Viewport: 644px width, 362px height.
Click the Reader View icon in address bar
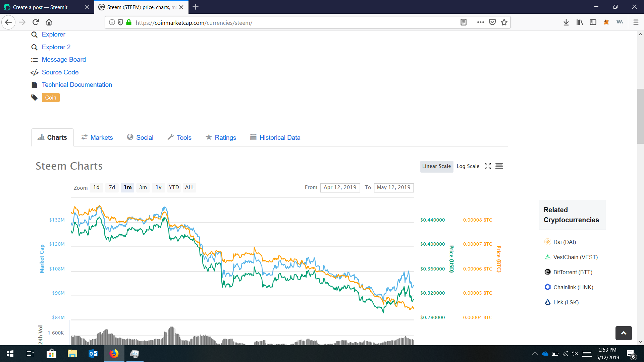click(464, 22)
